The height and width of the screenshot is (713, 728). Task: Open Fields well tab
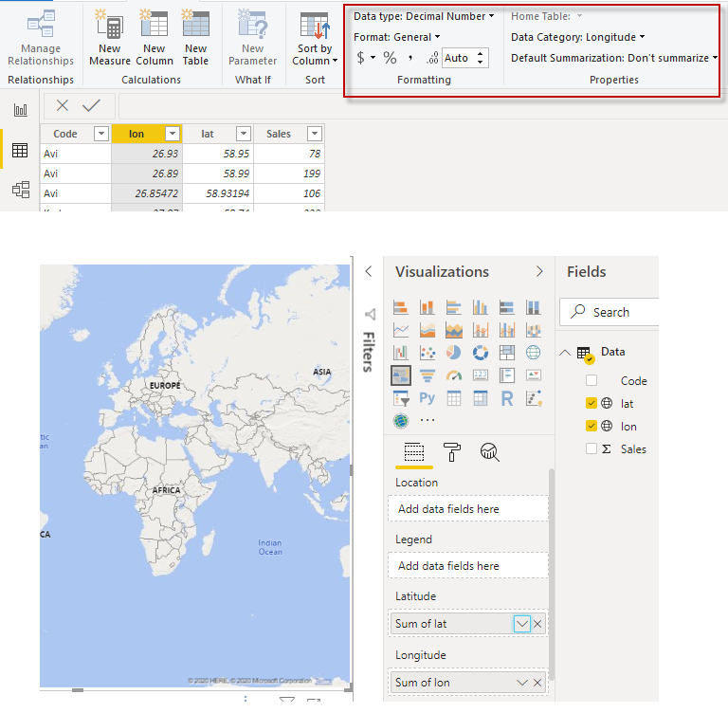413,451
